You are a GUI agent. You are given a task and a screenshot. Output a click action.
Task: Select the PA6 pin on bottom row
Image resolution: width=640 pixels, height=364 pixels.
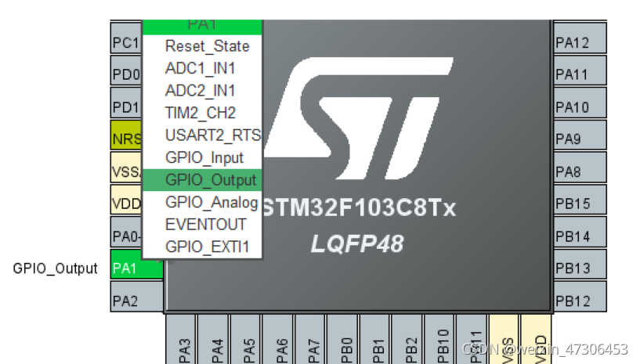277,339
